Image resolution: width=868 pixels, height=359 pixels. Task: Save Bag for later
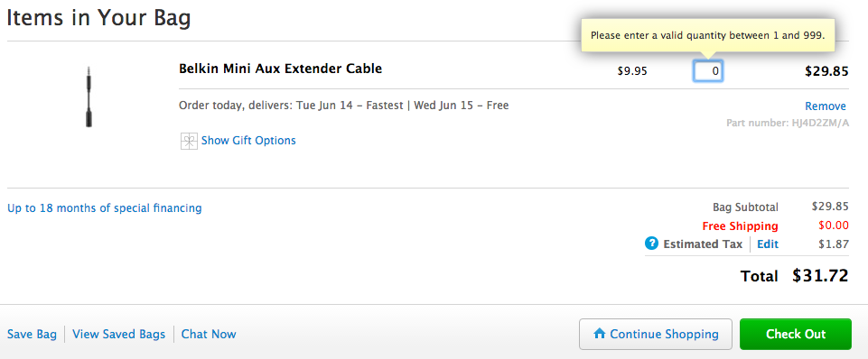pos(33,334)
